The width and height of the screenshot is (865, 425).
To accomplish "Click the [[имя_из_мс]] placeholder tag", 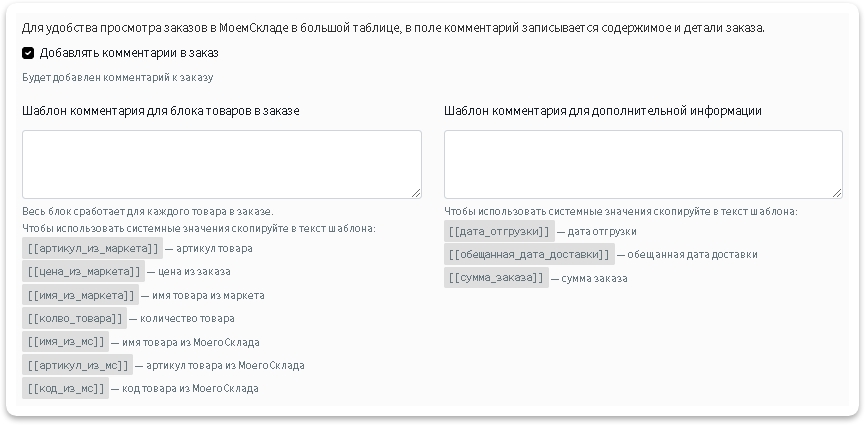I will [x=66, y=342].
